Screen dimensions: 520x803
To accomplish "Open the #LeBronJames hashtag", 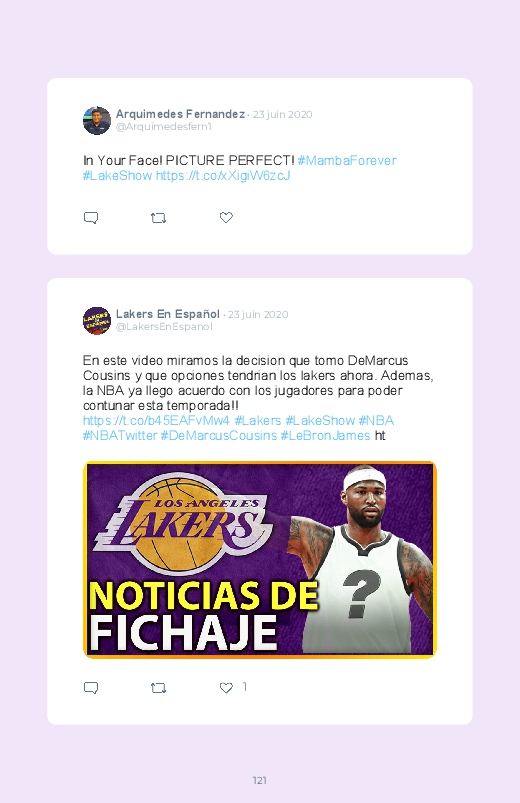I will point(325,435).
